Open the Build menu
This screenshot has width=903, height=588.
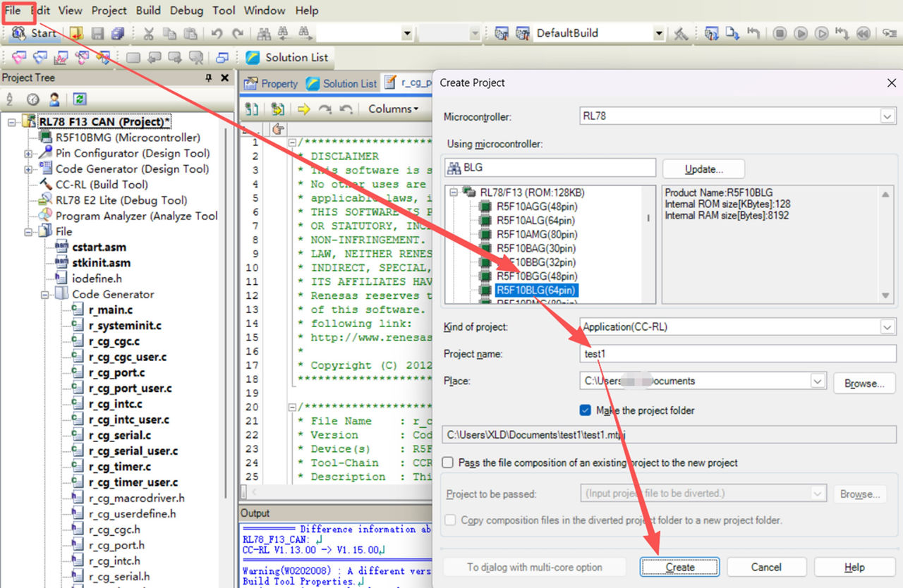click(149, 11)
